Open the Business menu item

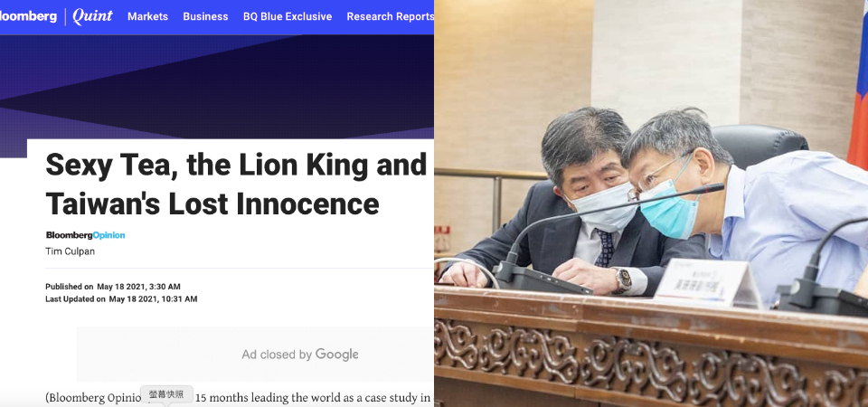pos(205,16)
